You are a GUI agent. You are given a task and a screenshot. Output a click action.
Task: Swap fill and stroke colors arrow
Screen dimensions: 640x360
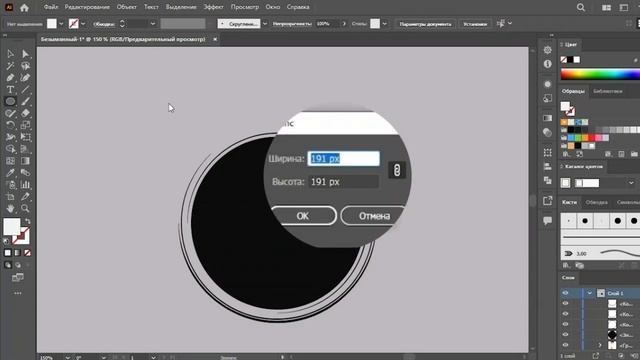(28, 221)
